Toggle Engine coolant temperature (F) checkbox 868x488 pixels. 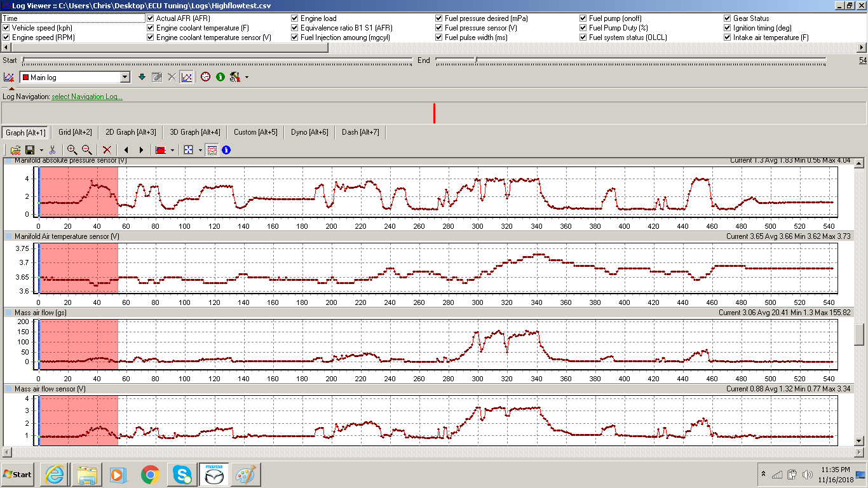(x=151, y=28)
